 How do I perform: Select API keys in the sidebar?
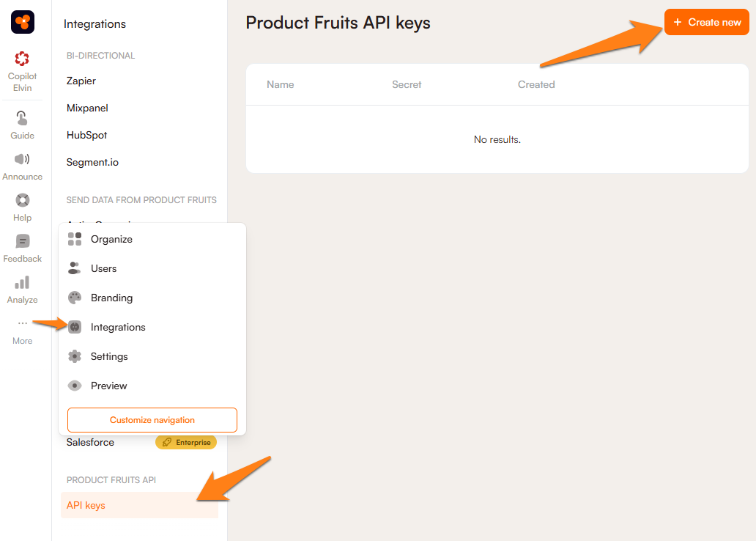point(86,505)
